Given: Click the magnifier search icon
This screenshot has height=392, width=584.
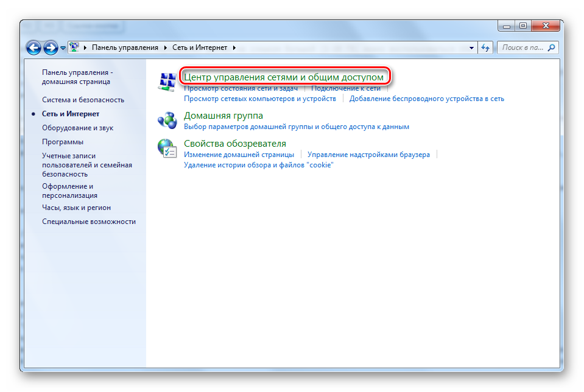Looking at the screenshot, I should pyautogui.click(x=552, y=47).
